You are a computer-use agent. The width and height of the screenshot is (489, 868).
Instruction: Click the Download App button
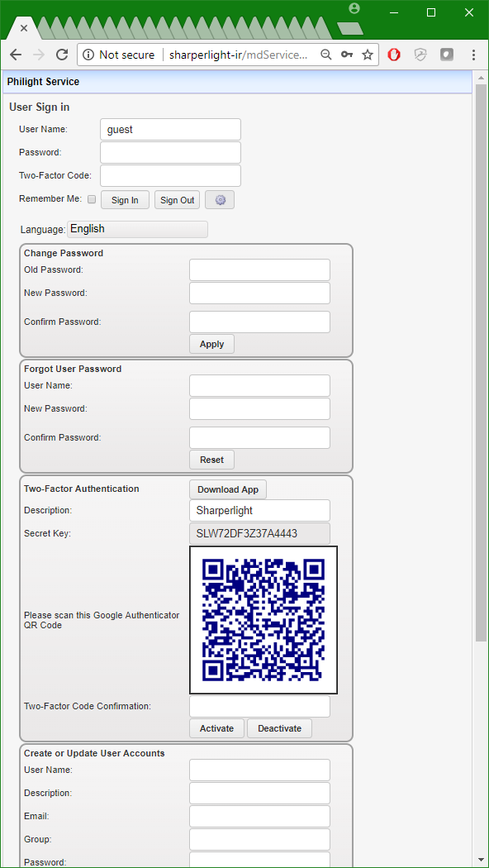point(228,489)
